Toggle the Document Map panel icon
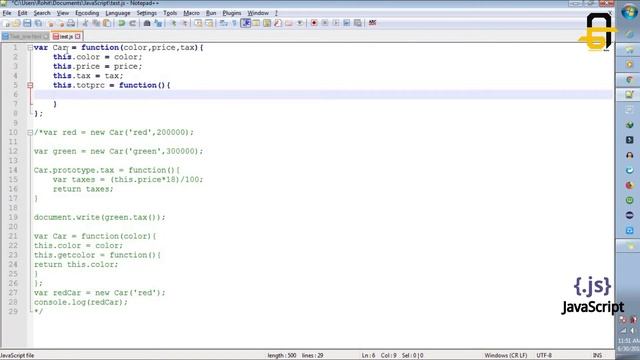Screen dimensions: 640x360 click(267, 23)
